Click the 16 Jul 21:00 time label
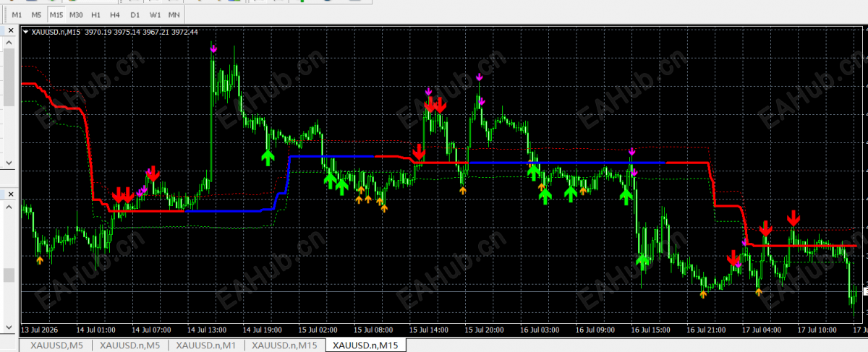This screenshot has height=352, width=868. tap(706, 330)
